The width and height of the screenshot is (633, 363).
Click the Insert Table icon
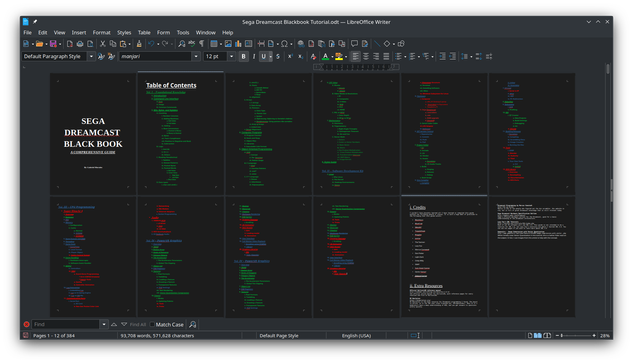pos(214,44)
